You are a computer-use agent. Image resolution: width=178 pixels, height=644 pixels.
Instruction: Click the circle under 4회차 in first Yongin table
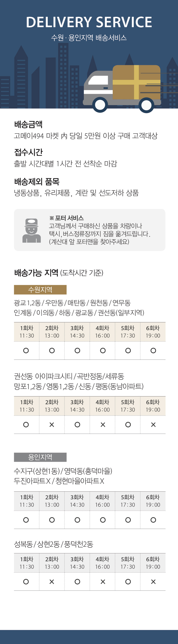pyautogui.click(x=103, y=520)
